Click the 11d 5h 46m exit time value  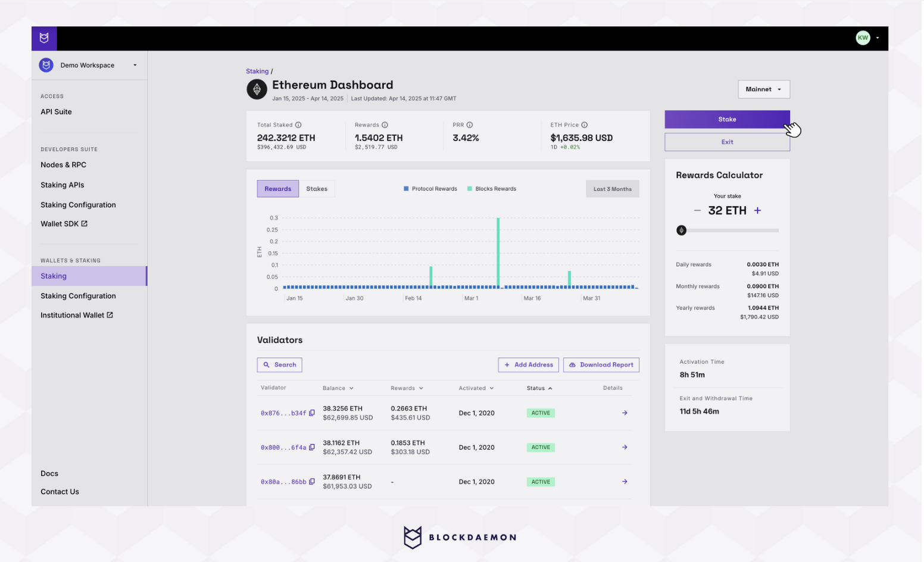pyautogui.click(x=699, y=411)
